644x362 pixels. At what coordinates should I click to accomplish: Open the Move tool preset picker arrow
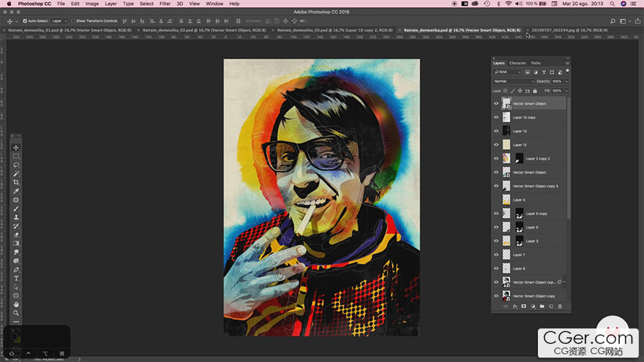[x=16, y=21]
